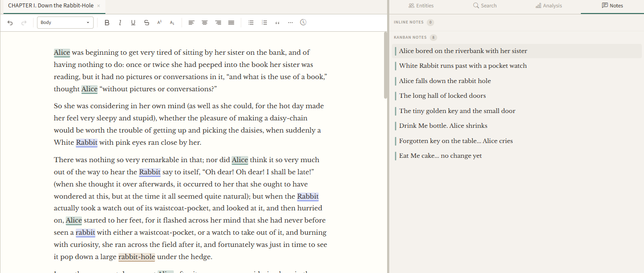Open note 'Alice falls down the rabbit hole'
This screenshot has width=644, height=273.
[517, 81]
